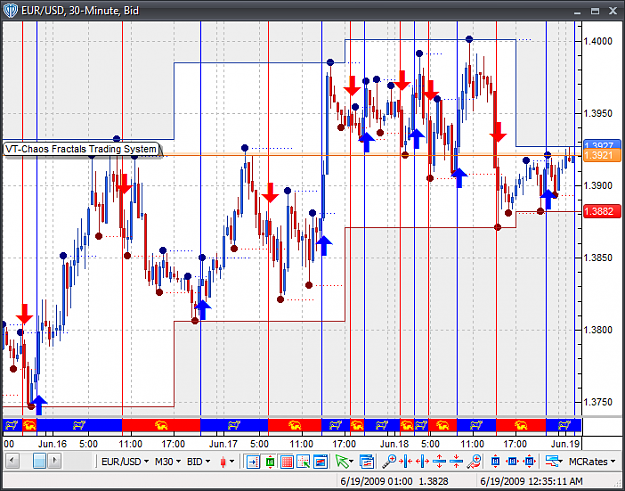The height and width of the screenshot is (491, 625).
Task: Click the scroll left arrow button
Action: coord(12,461)
